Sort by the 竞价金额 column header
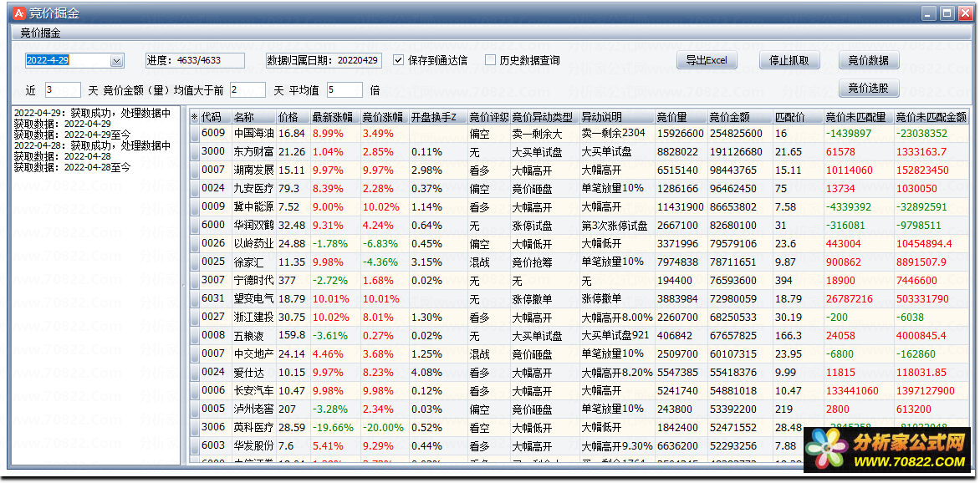The image size is (980, 483). tap(739, 117)
